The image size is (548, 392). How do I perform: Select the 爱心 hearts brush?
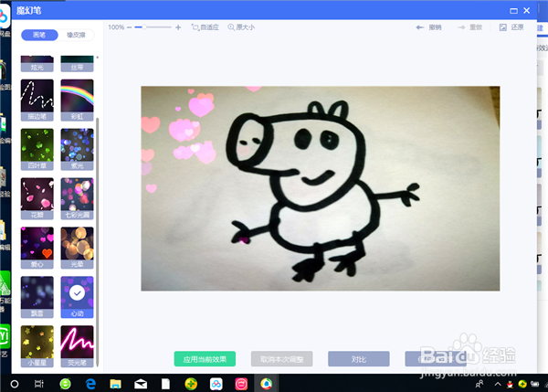click(37, 248)
